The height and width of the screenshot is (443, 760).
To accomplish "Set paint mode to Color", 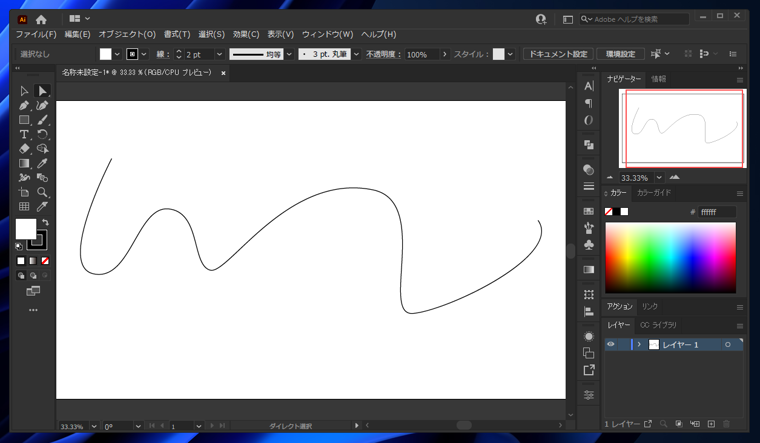I will tap(21, 261).
